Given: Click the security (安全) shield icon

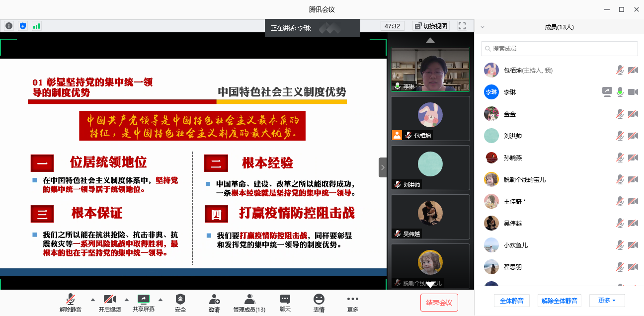Looking at the screenshot, I should coord(180,299).
